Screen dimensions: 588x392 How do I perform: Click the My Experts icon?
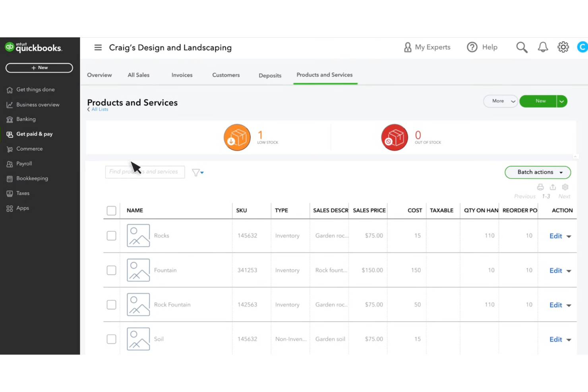[x=407, y=47]
